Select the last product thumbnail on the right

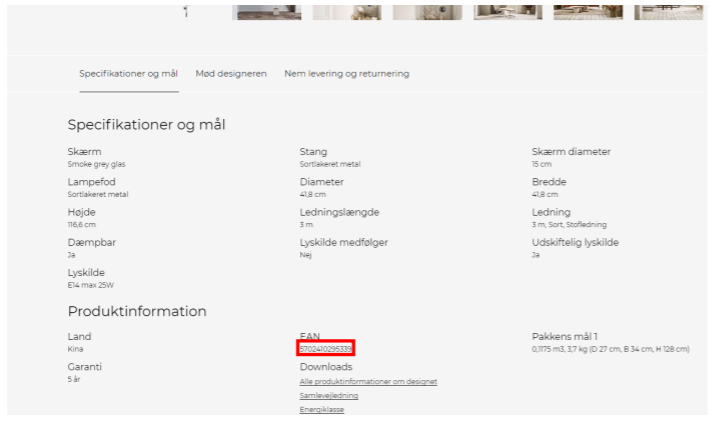tap(667, 10)
